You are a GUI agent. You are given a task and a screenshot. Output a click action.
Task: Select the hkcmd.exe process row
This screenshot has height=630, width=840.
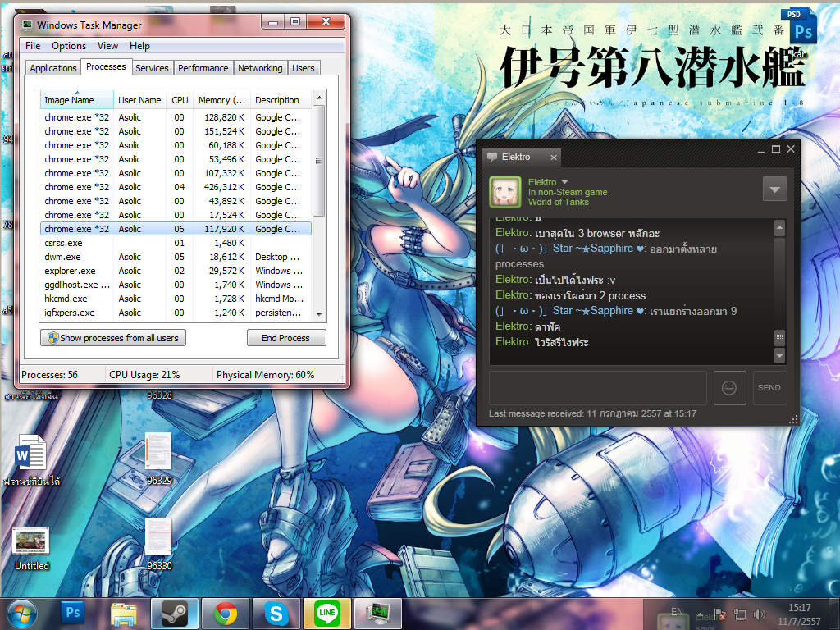(x=176, y=299)
